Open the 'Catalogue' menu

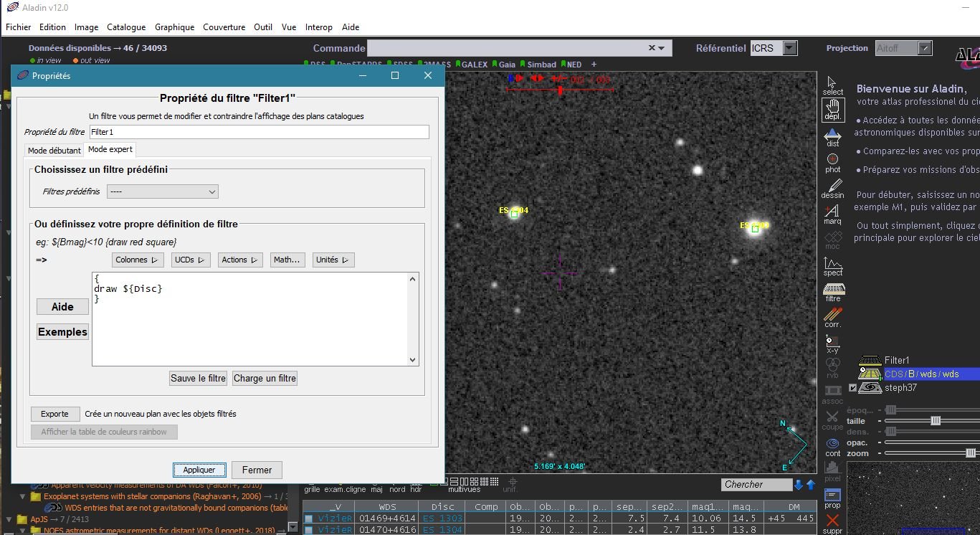click(x=126, y=27)
